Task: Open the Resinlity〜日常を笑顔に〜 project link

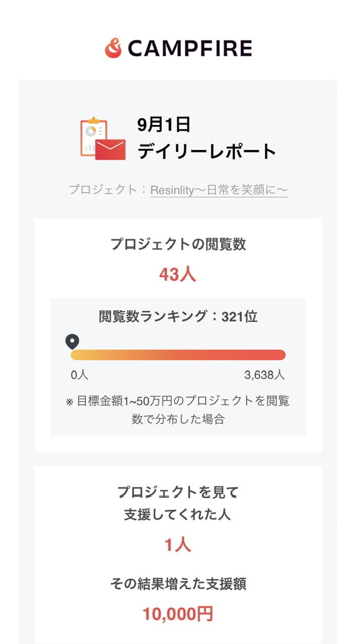Action: pos(219,190)
